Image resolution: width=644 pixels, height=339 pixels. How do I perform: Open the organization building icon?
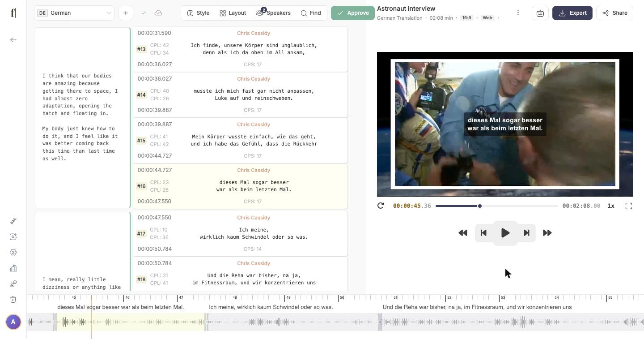pyautogui.click(x=13, y=268)
